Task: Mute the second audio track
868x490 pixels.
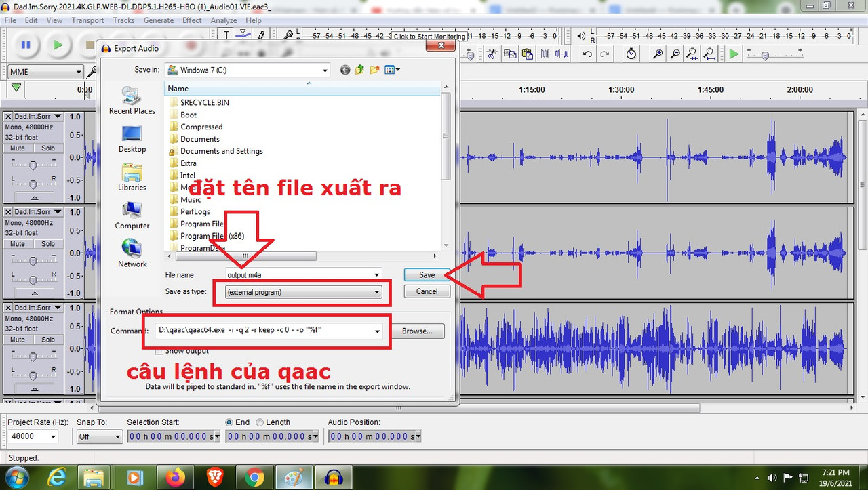Action: (18, 244)
